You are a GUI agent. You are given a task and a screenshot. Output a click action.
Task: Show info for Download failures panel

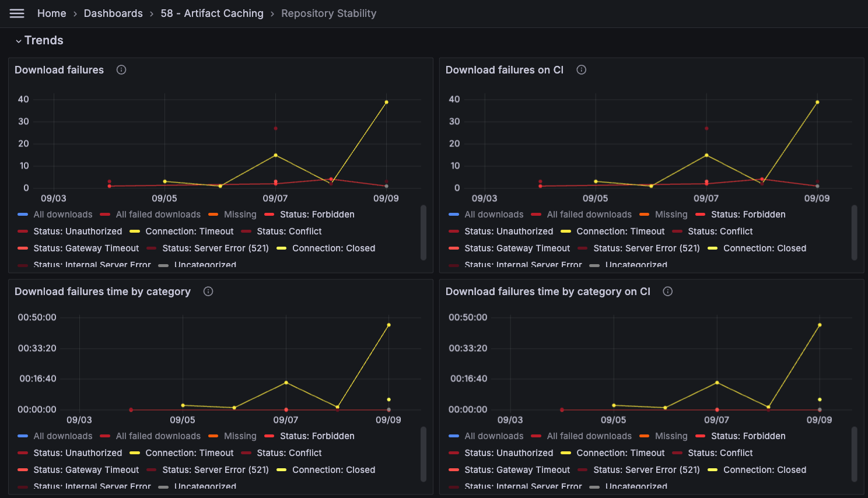(x=121, y=70)
